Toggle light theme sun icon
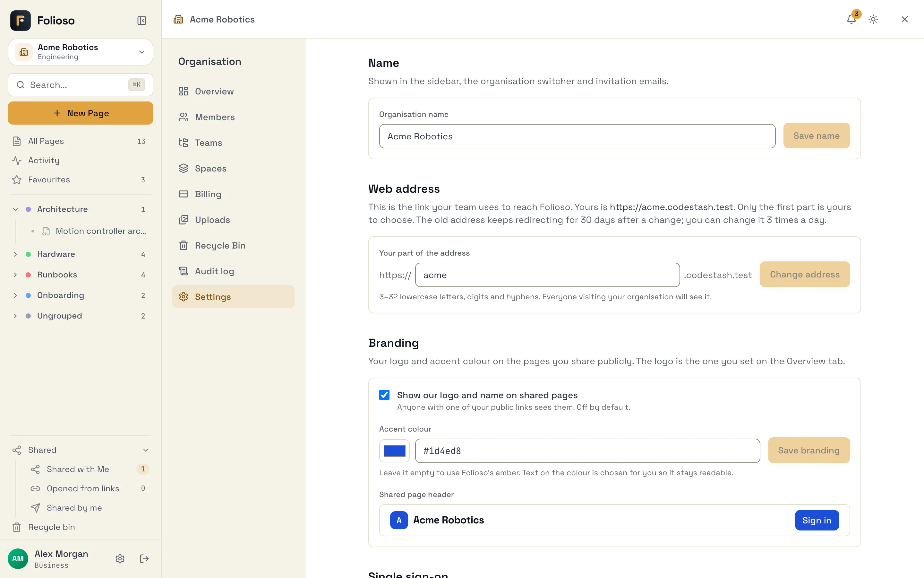This screenshot has width=924, height=578. (x=873, y=19)
